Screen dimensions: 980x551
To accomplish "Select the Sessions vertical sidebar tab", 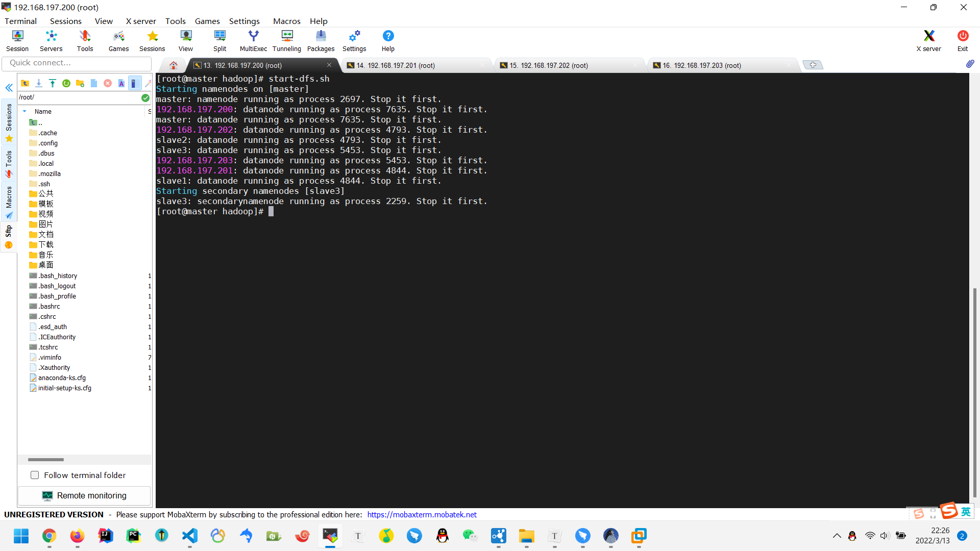I will pos(9,122).
